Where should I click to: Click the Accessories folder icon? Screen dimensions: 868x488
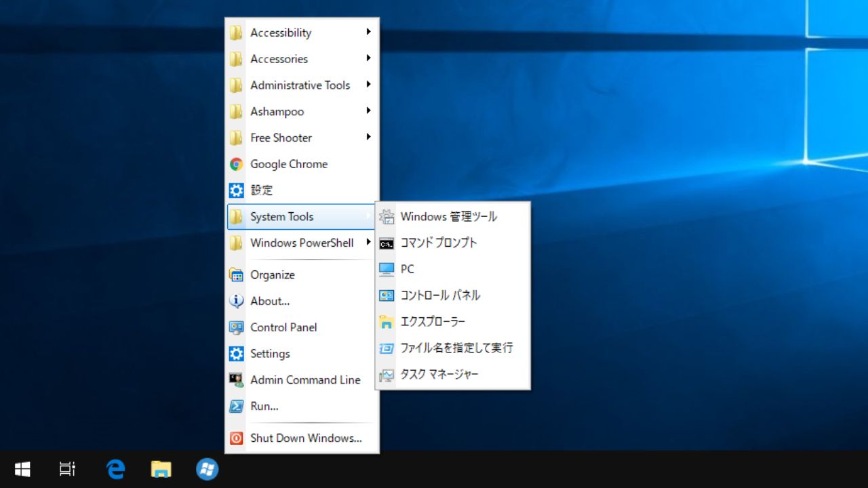pyautogui.click(x=236, y=59)
